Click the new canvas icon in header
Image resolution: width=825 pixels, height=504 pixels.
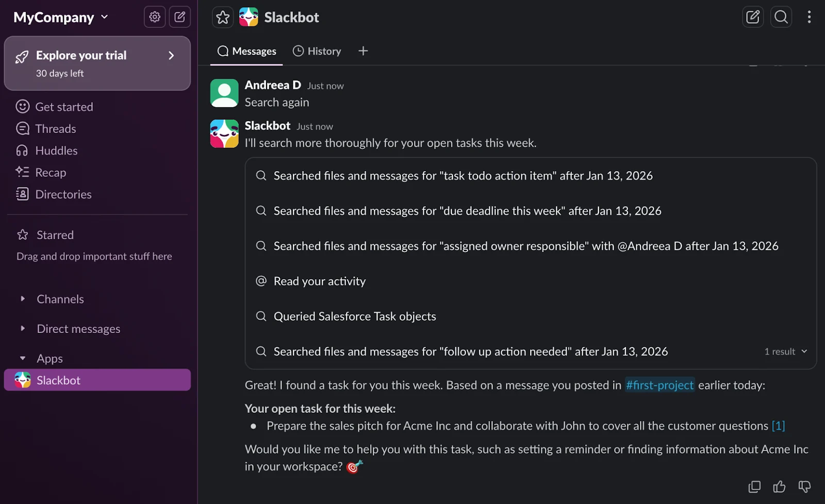(x=753, y=17)
